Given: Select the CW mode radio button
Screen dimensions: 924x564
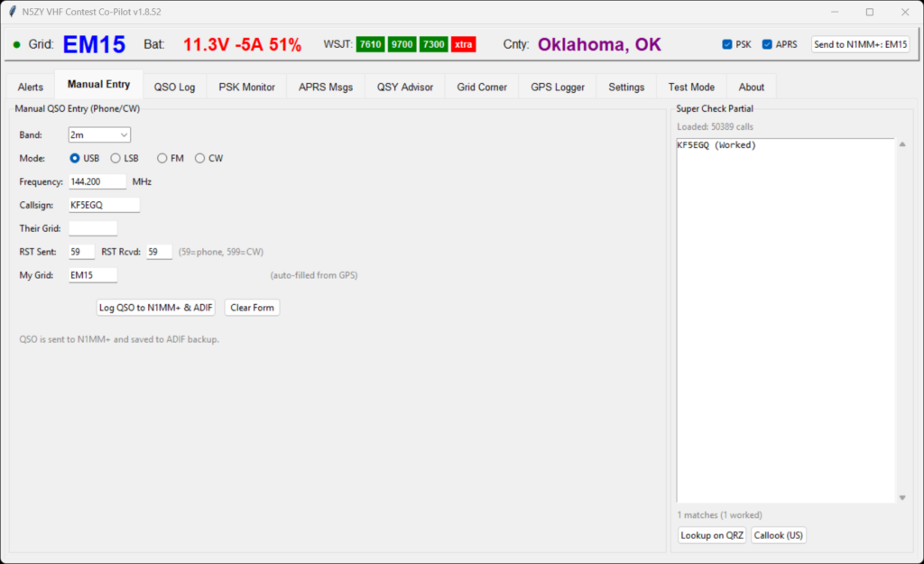Looking at the screenshot, I should point(200,158).
